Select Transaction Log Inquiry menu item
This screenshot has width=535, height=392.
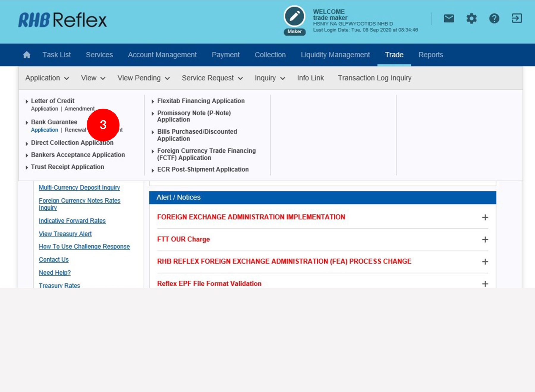tap(374, 78)
